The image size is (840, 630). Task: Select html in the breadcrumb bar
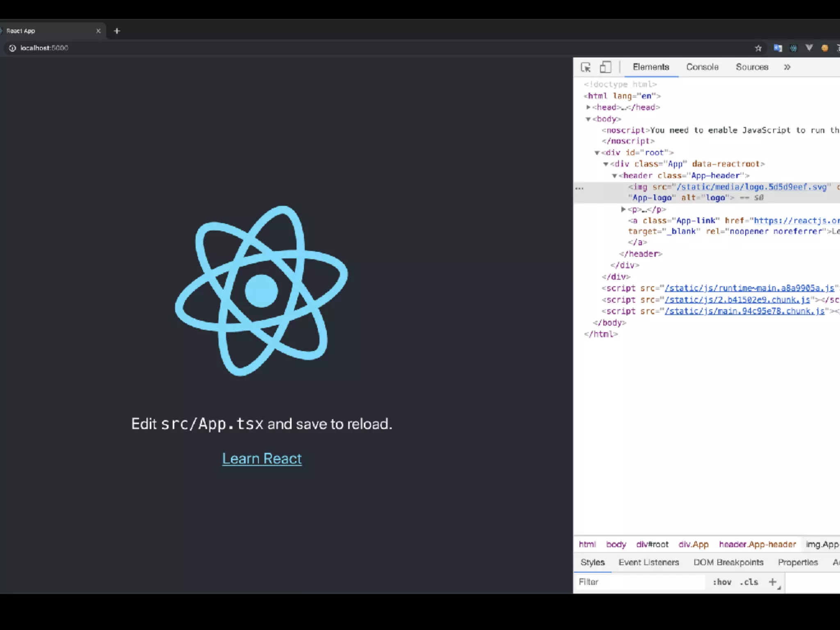[587, 544]
